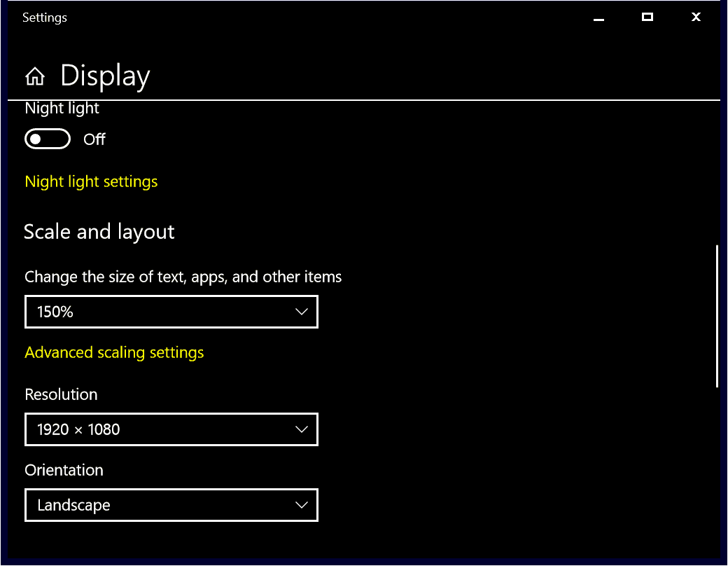Click the Settings window title text
Image resolution: width=728 pixels, height=566 pixels.
click(x=45, y=18)
